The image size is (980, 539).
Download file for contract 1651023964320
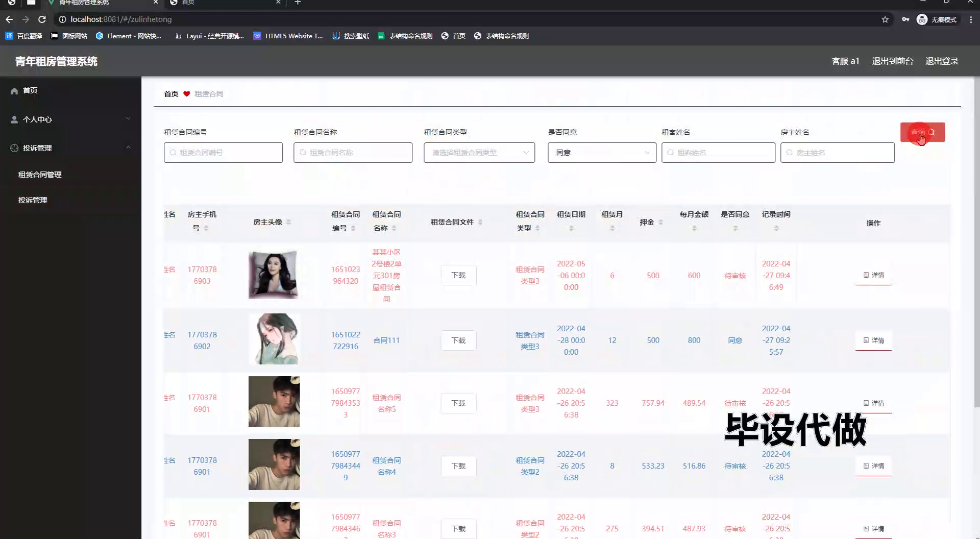coord(458,275)
